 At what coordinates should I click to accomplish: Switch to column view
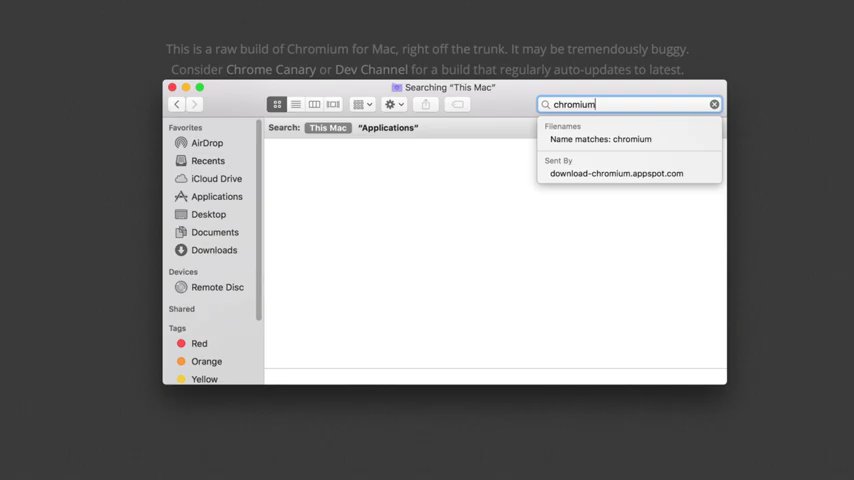314,104
